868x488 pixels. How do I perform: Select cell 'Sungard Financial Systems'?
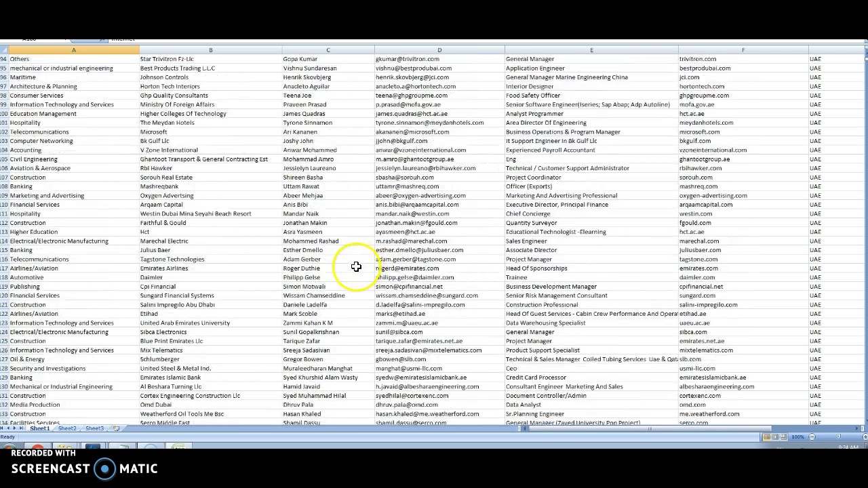[177, 296]
